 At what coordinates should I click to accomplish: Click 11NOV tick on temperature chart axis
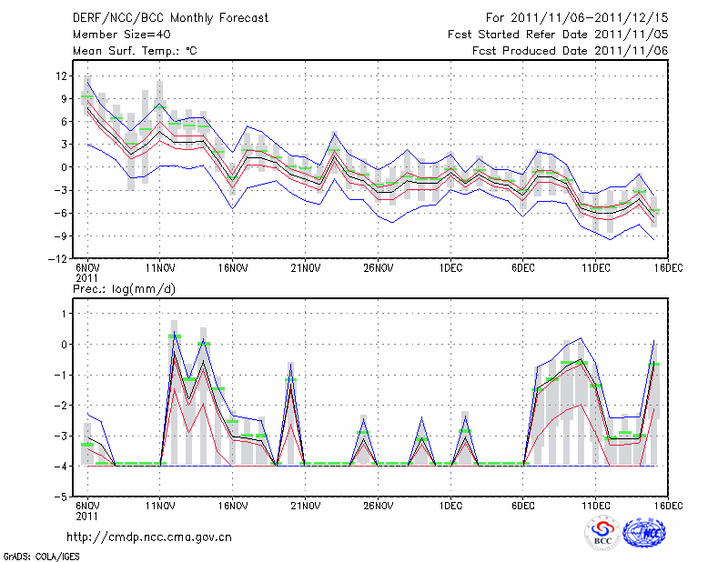[160, 267]
